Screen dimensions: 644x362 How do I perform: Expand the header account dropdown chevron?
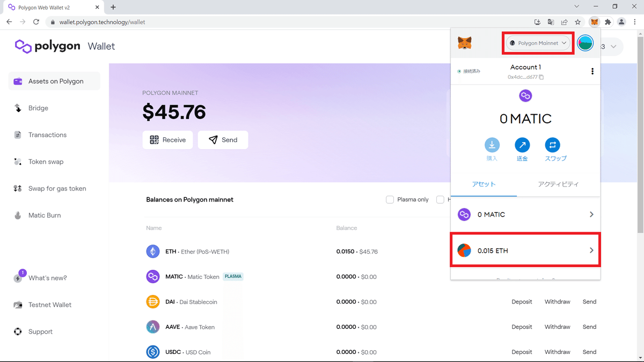(x=613, y=47)
